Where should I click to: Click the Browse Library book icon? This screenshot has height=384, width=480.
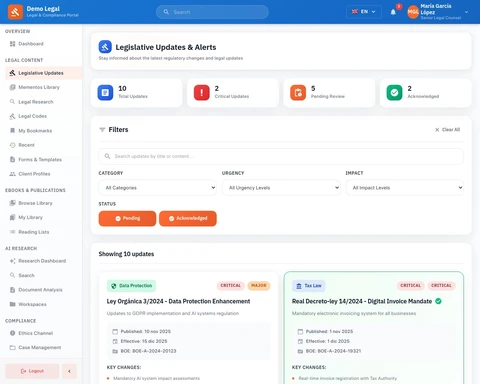pos(13,203)
